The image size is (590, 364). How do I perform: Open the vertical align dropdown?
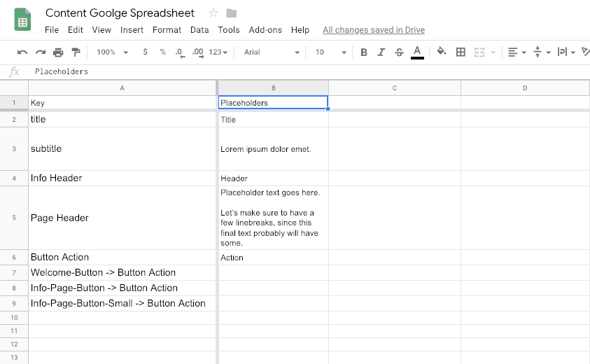[x=542, y=52]
